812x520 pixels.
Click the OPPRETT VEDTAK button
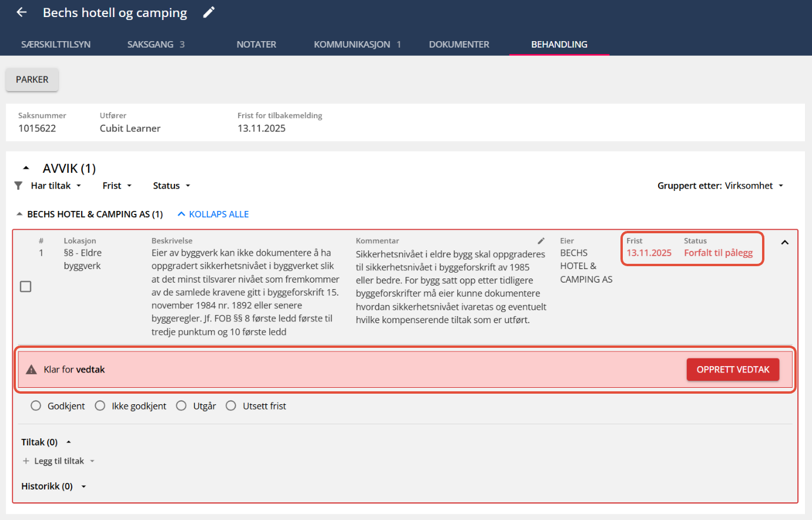click(x=733, y=370)
